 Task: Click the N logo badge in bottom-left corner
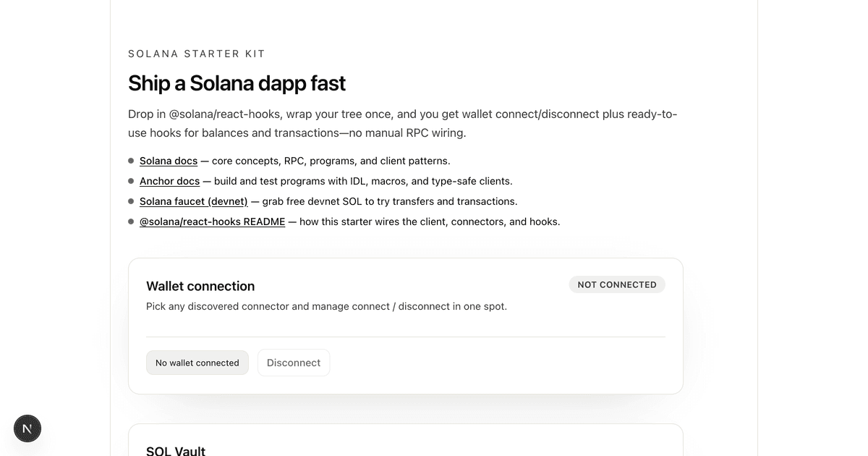tap(27, 428)
